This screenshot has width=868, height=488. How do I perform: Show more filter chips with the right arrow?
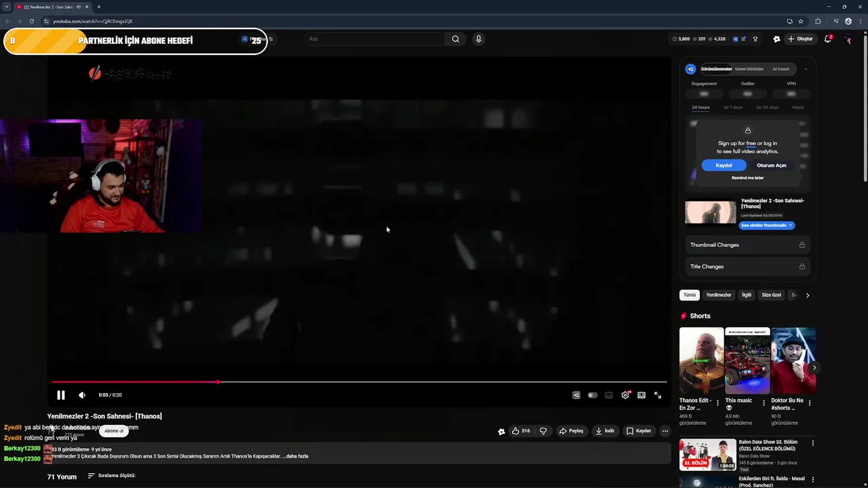click(x=807, y=296)
